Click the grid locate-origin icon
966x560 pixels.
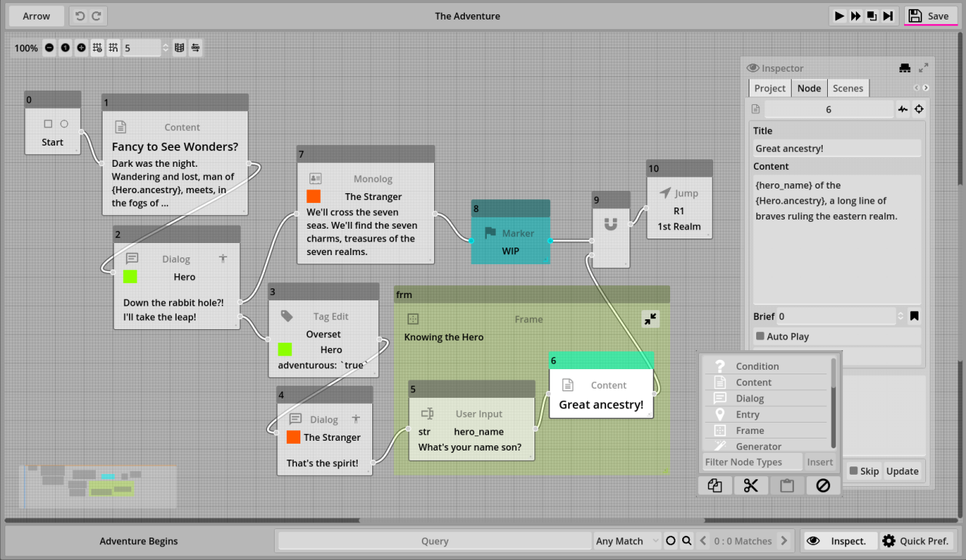click(97, 48)
